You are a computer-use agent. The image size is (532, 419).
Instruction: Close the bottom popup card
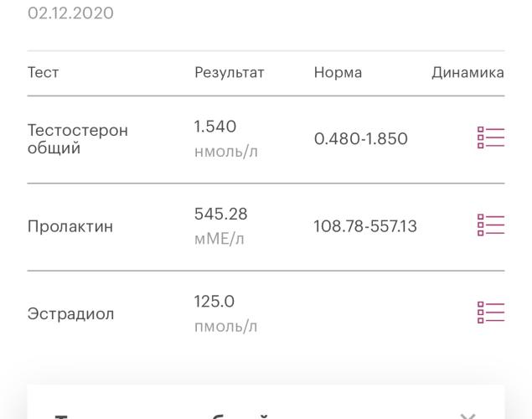467,416
